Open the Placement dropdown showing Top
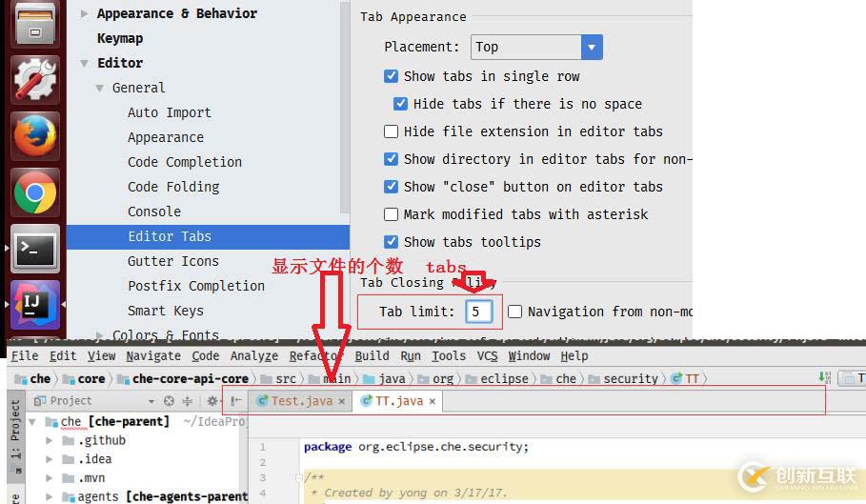The image size is (866, 504). (536, 47)
